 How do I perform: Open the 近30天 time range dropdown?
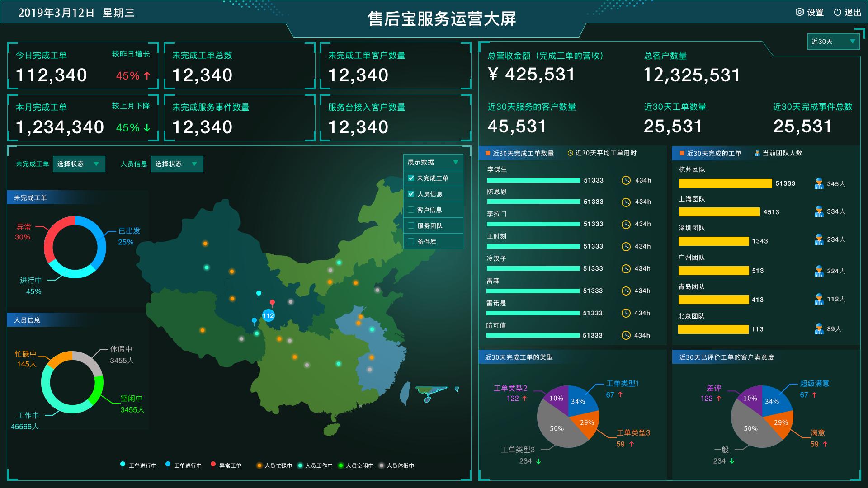(833, 42)
